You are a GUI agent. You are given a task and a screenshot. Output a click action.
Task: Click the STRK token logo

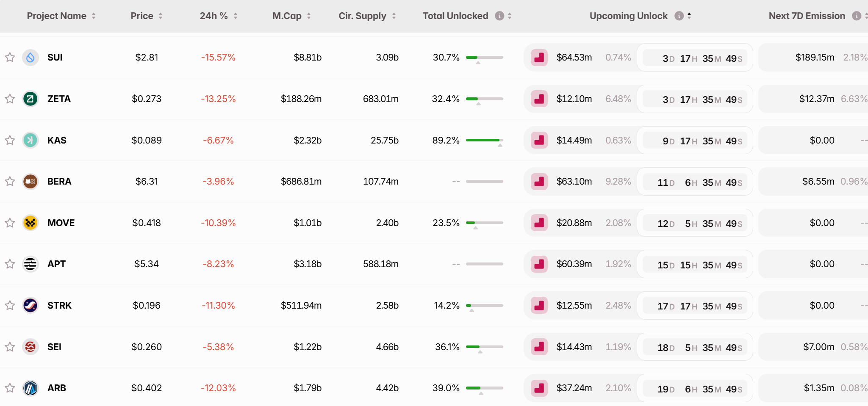click(x=31, y=305)
